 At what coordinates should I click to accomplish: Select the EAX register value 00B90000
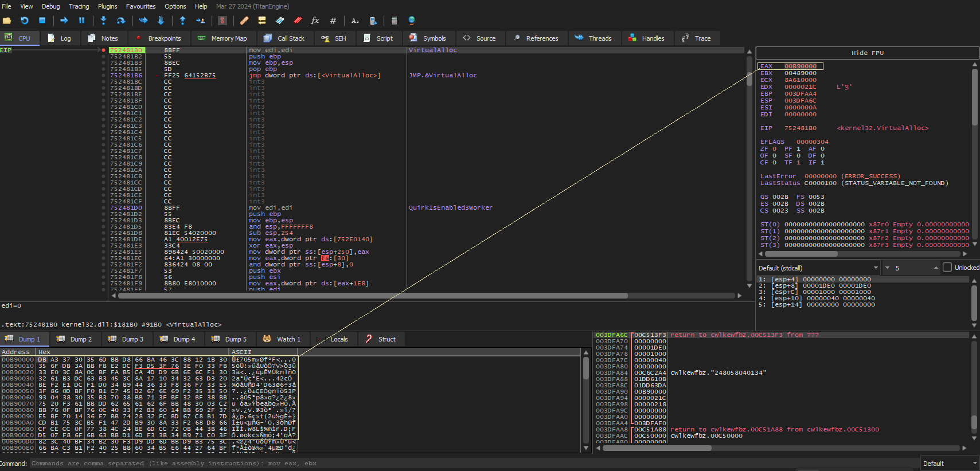point(801,66)
